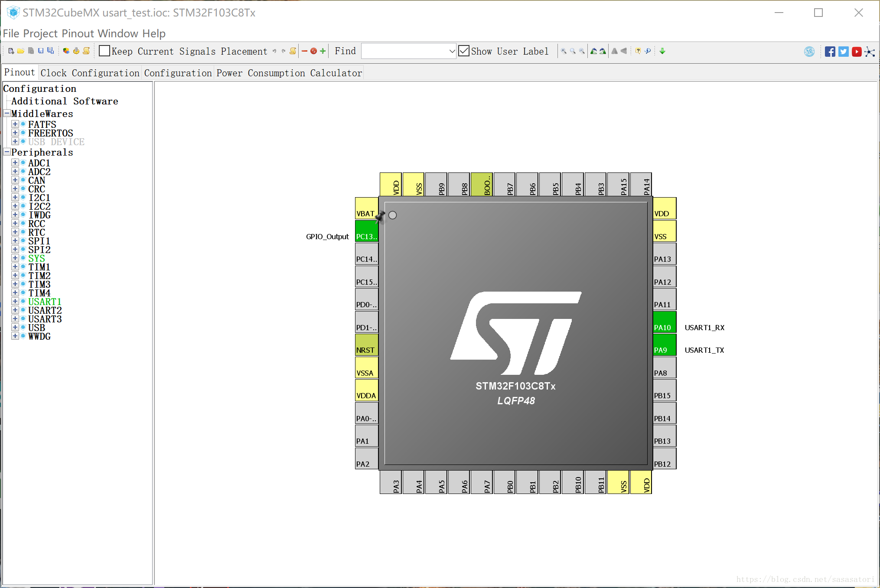Screen dimensions: 880x588
Task: Open the Facebook link icon
Action: point(830,52)
